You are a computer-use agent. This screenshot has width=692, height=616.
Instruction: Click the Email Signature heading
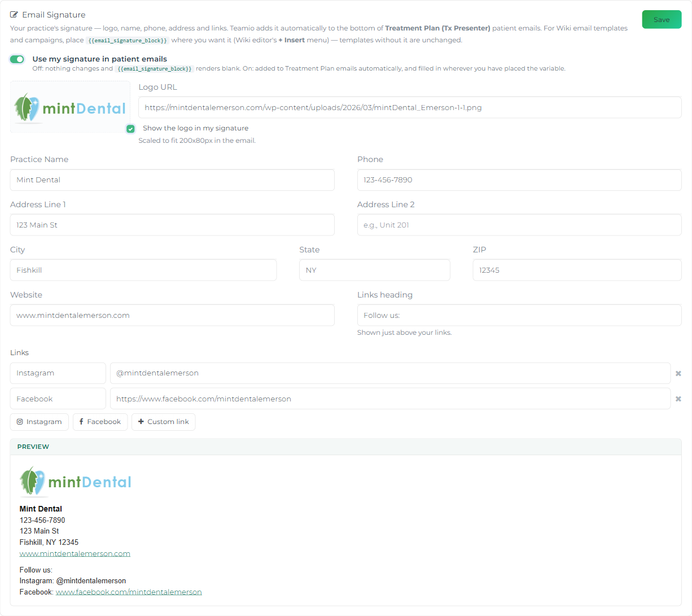(x=54, y=15)
